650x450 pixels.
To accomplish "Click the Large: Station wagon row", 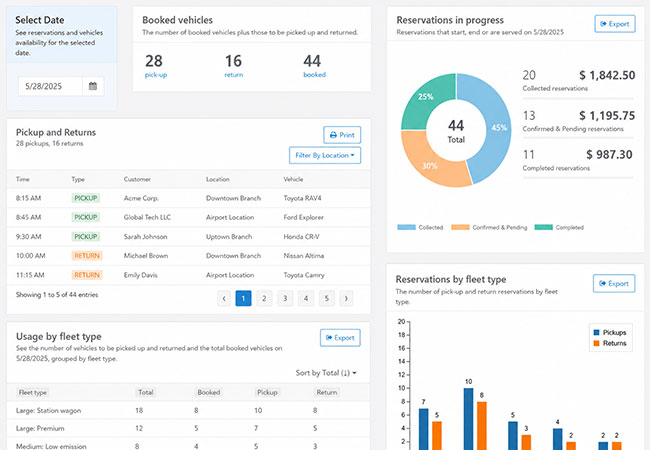I will point(188,410).
